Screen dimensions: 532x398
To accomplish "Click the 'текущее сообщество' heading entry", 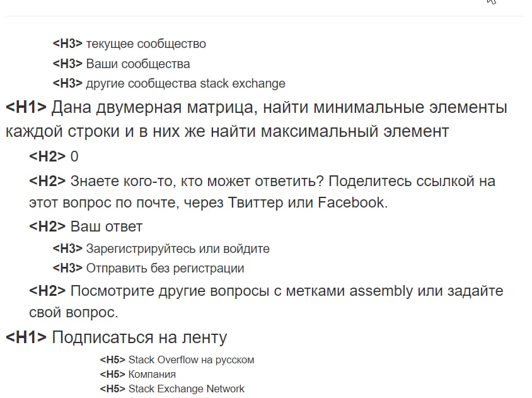I will click(x=146, y=44).
